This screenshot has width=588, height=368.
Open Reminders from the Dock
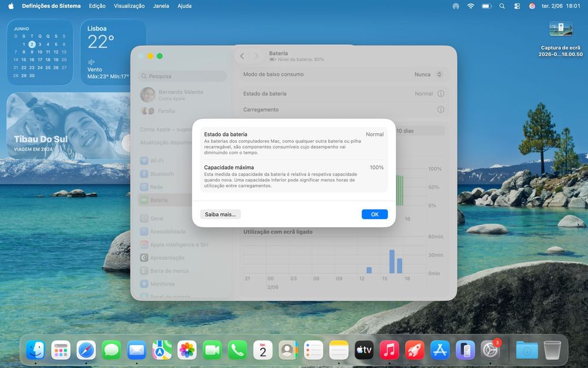[x=313, y=350]
